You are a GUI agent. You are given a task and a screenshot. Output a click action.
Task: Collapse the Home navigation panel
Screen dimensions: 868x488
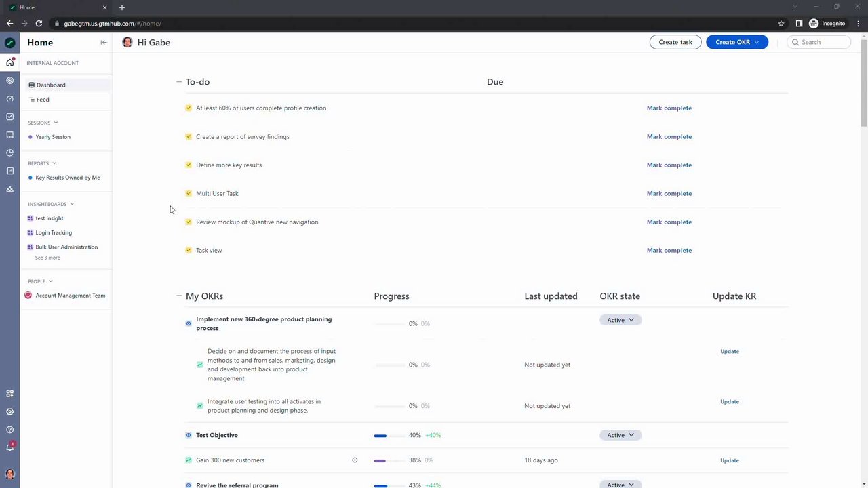click(x=103, y=43)
